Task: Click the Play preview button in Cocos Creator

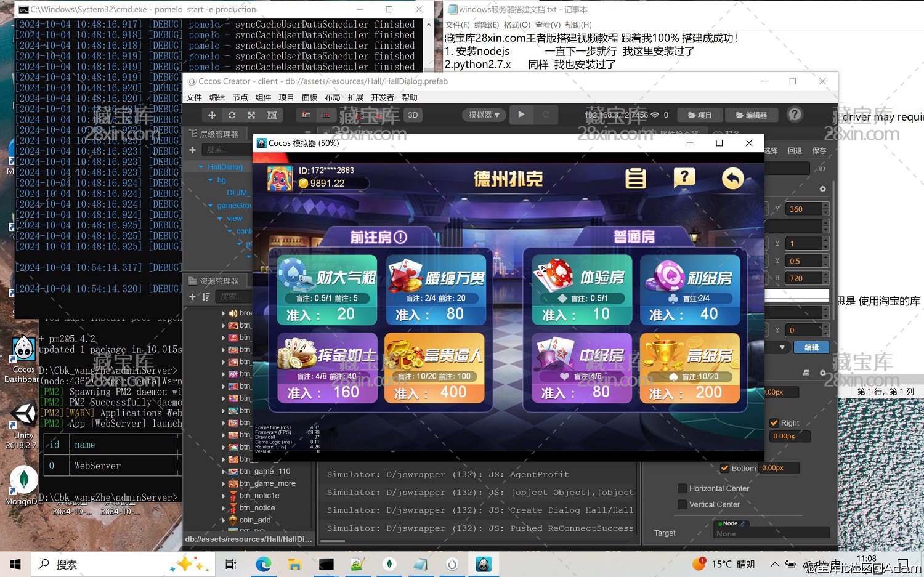Action: pos(521,115)
